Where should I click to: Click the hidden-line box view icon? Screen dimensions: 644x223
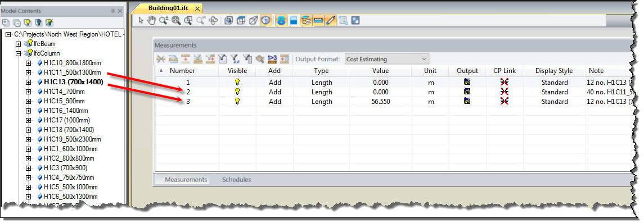(254, 20)
